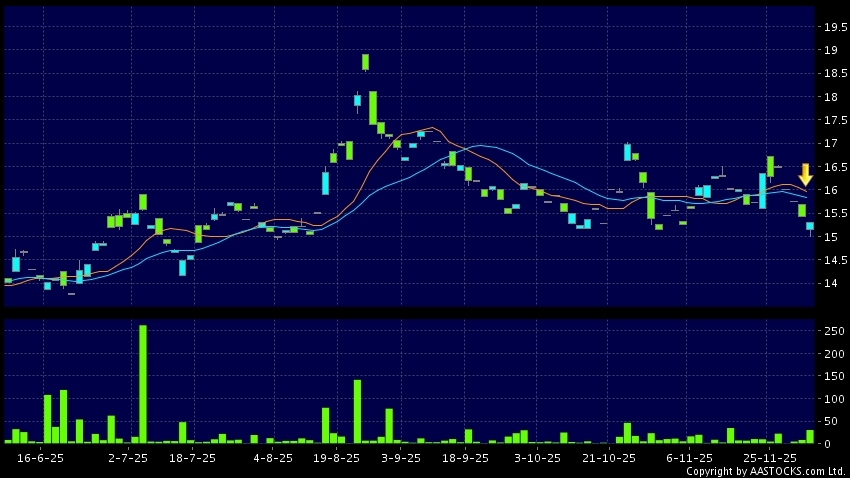This screenshot has height=478, width=850.
Task: Click the 19-8-25 date label
Action: (x=337, y=457)
